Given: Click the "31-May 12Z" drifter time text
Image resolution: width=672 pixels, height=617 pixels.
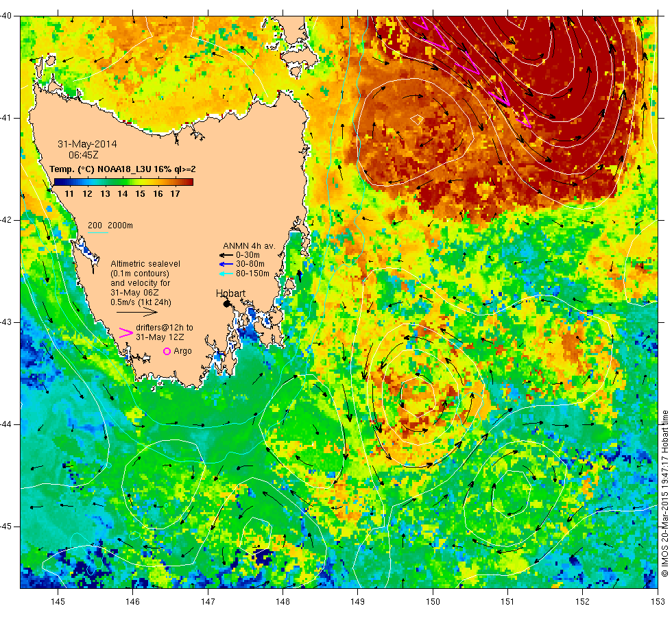Looking at the screenshot, I should (160, 337).
